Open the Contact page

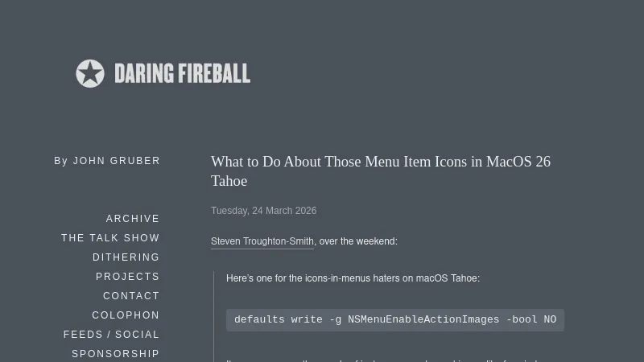131,296
